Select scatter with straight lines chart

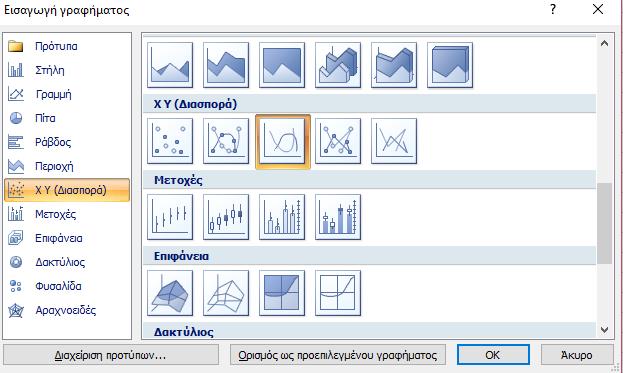point(394,141)
